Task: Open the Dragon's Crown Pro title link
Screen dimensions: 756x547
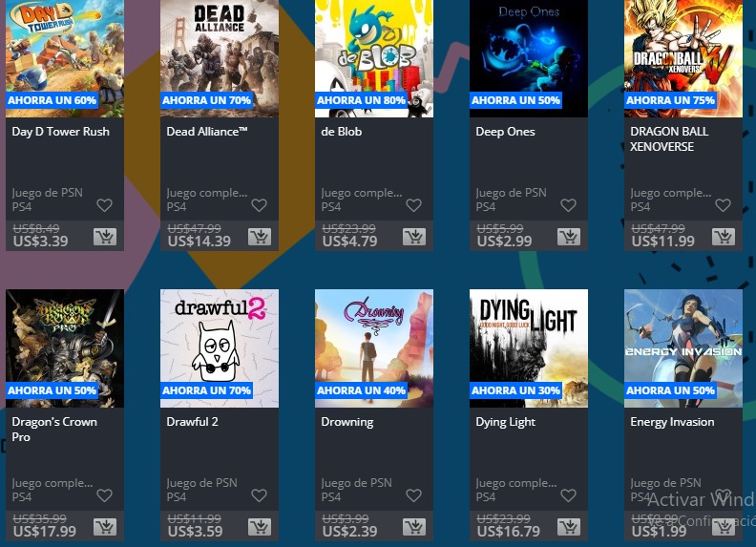Action: pyautogui.click(x=54, y=430)
